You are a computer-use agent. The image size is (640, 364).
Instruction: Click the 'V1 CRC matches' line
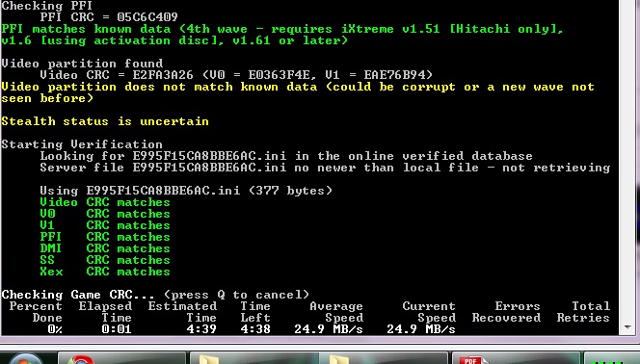[x=105, y=225]
